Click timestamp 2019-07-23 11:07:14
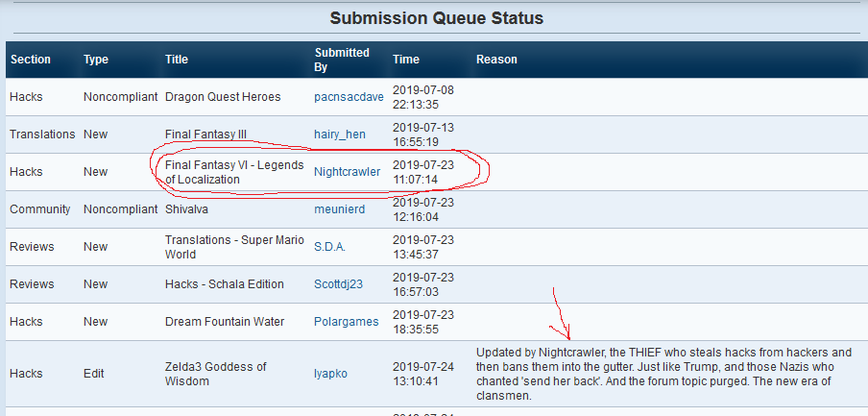This screenshot has height=416, width=868. point(422,172)
